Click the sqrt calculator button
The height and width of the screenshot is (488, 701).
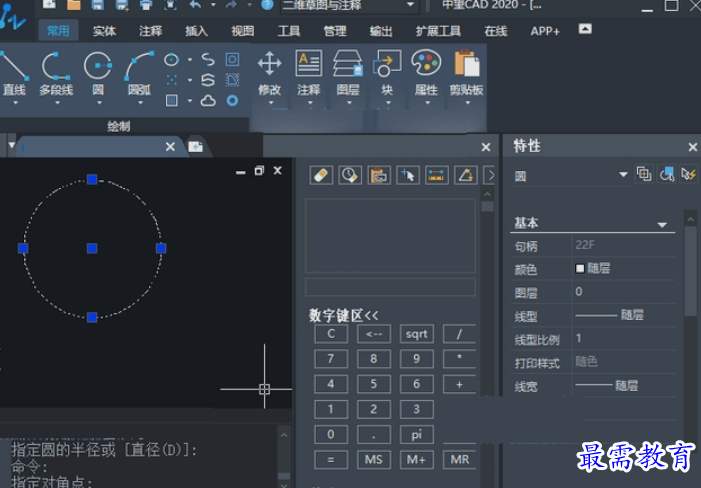[x=417, y=334]
